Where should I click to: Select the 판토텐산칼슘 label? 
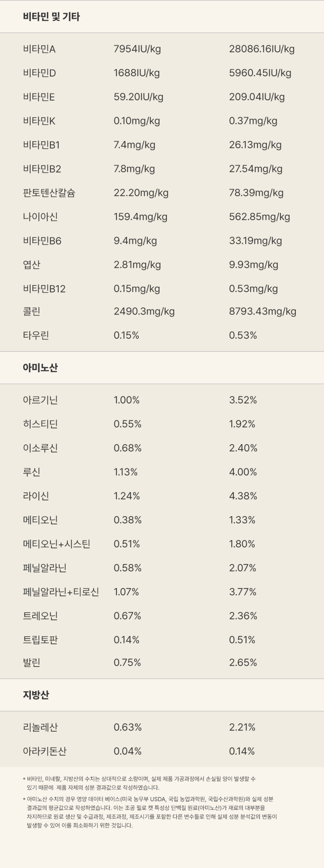49,193
